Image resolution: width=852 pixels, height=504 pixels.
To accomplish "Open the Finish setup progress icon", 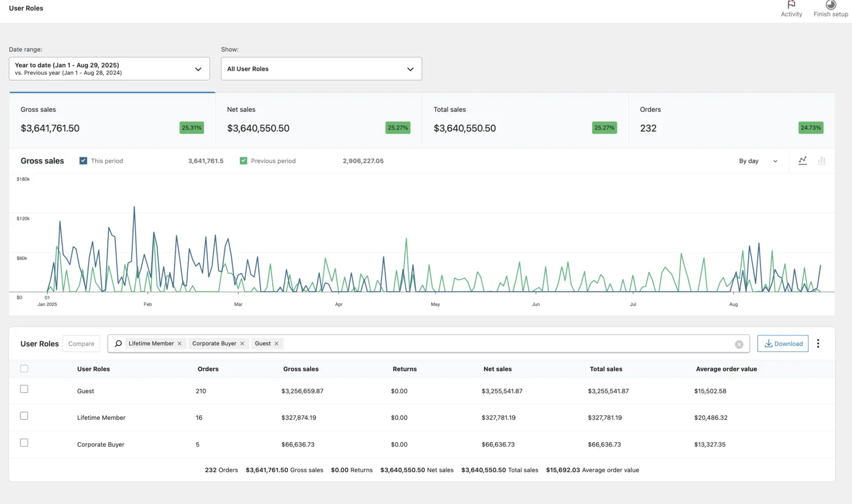I will click(x=830, y=6).
